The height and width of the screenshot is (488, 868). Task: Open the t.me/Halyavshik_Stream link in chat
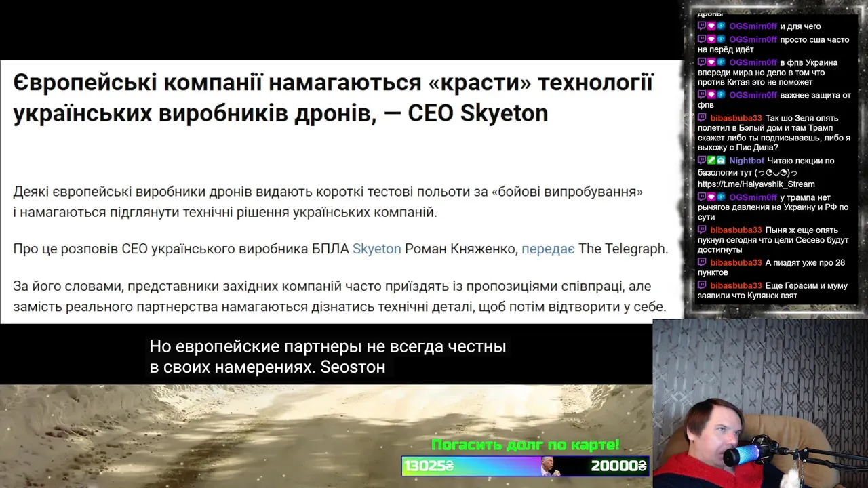click(756, 184)
